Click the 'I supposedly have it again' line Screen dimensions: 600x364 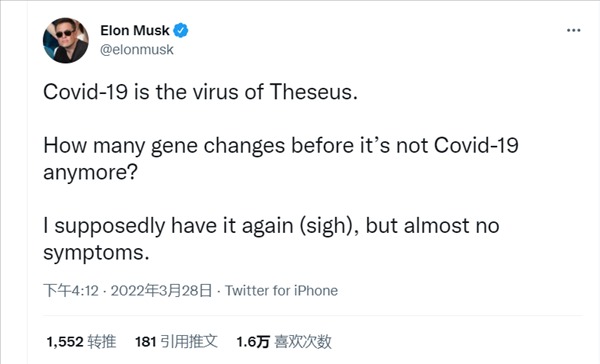271,226
